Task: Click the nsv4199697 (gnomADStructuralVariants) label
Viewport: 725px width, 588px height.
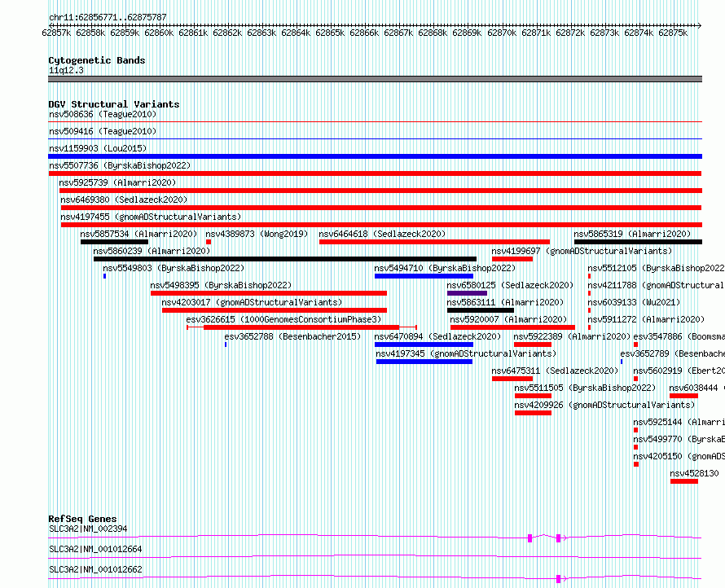Action: [582, 251]
